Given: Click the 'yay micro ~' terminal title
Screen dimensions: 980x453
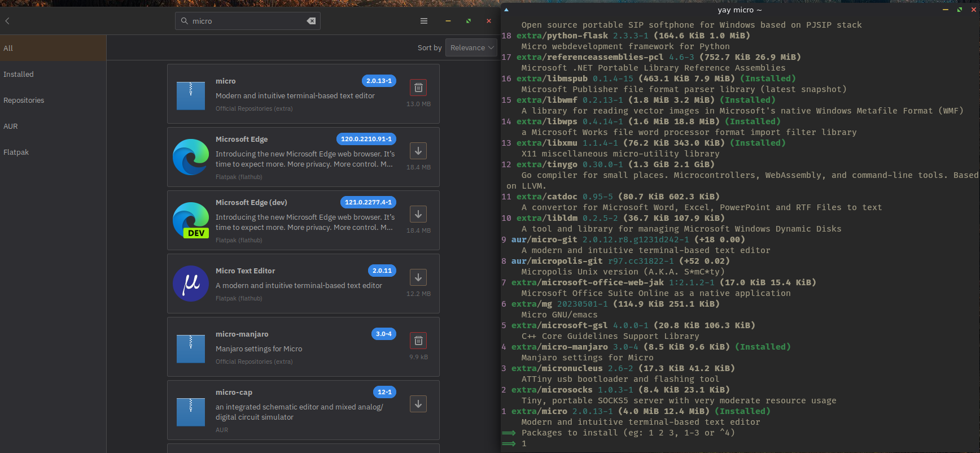Looking at the screenshot, I should 740,10.
